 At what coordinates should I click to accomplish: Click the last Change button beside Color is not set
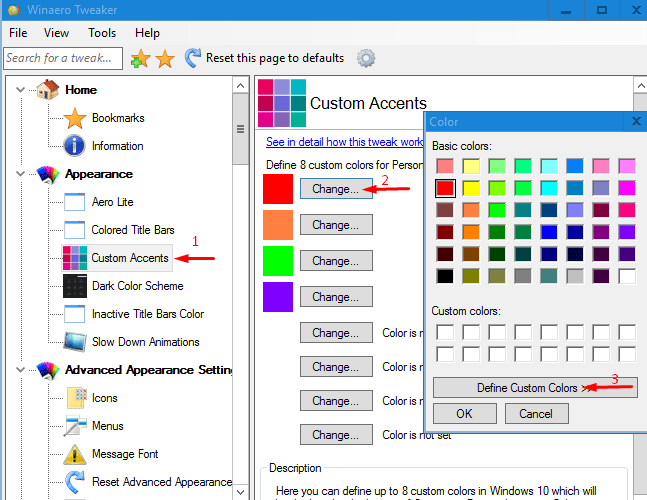pyautogui.click(x=336, y=434)
